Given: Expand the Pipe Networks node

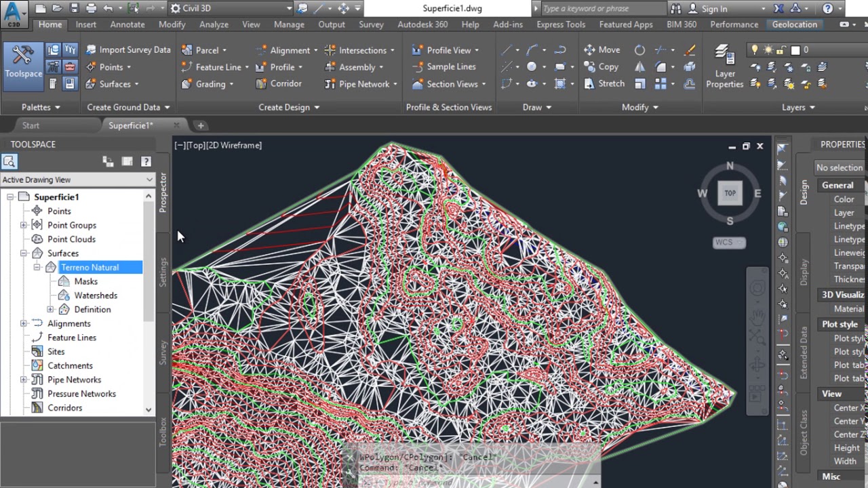Looking at the screenshot, I should [x=24, y=380].
